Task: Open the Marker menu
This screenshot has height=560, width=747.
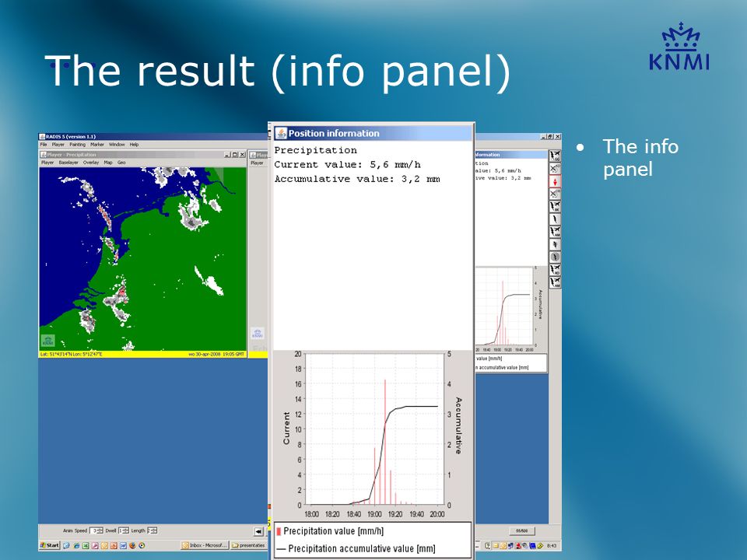Action: click(x=97, y=145)
